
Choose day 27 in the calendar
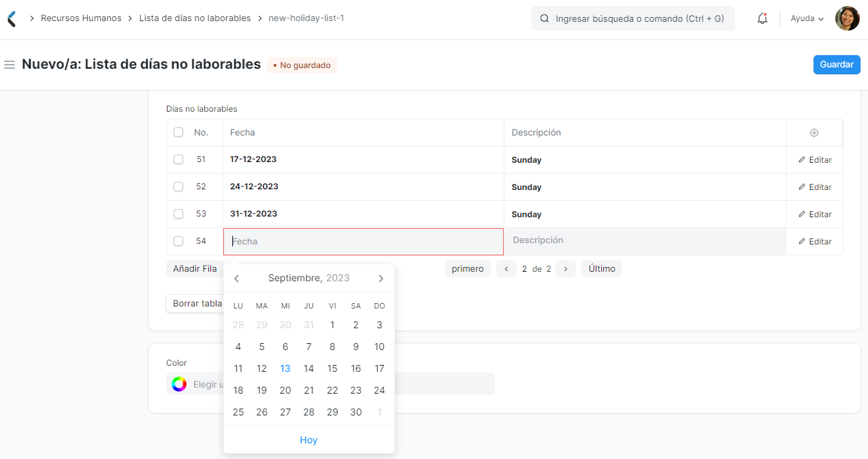coord(285,412)
